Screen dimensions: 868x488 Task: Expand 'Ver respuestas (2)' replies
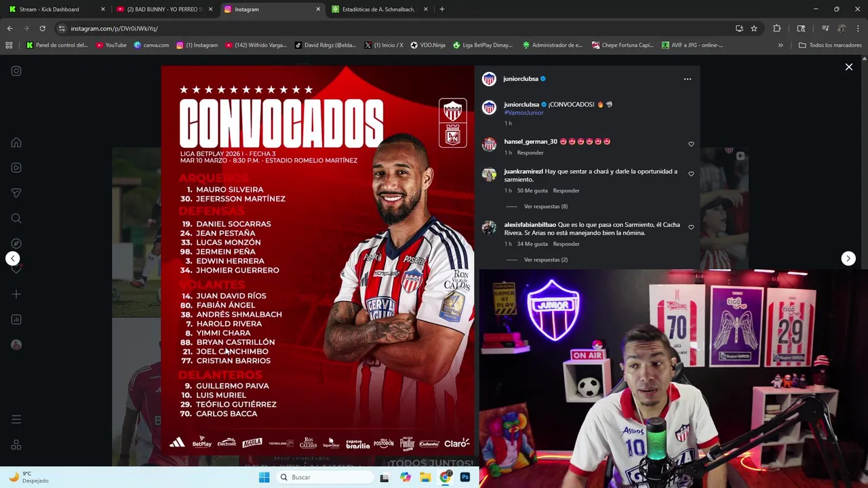546,260
